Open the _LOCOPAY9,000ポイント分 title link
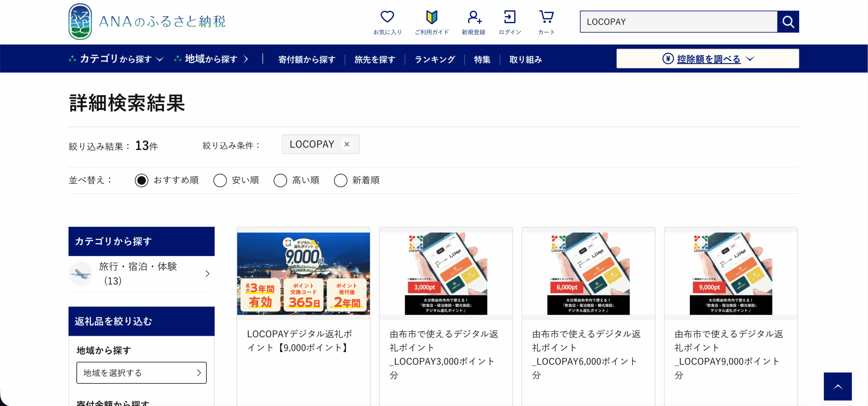This screenshot has height=406, width=868. 729,354
